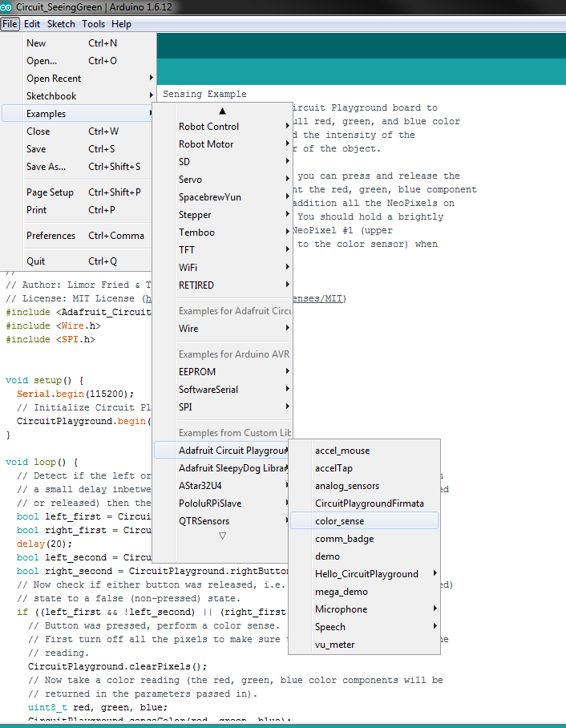
Task: Open the Sketch menu
Action: click(61, 24)
